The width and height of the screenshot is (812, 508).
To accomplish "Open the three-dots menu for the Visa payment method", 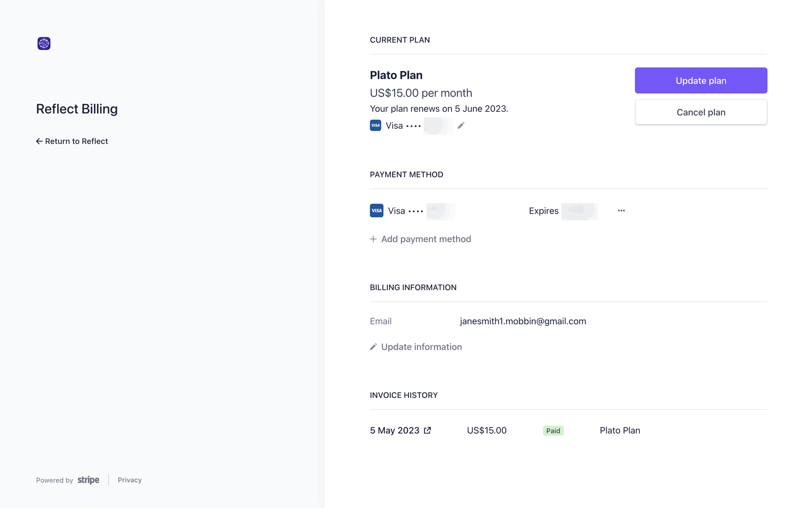I will [621, 210].
